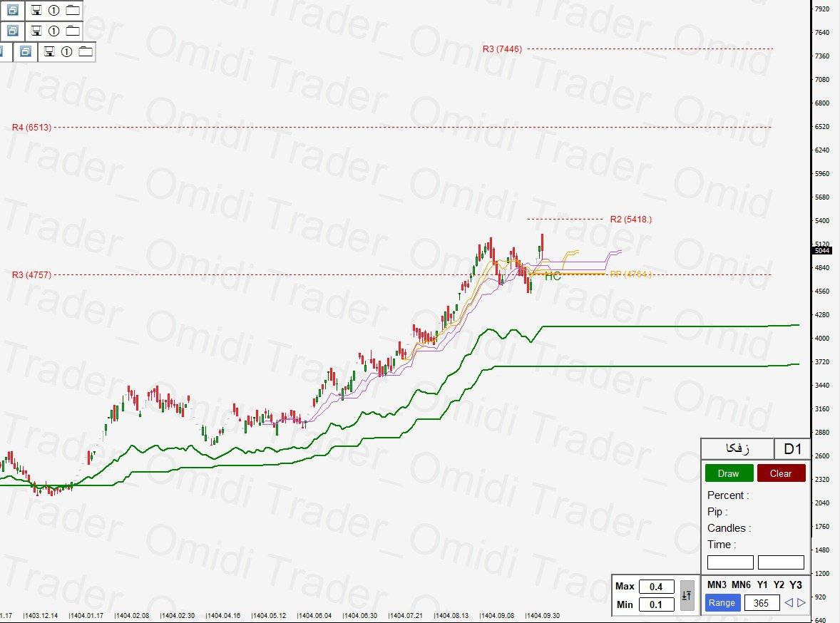Click the left arrow next to the 365 field

click(789, 603)
